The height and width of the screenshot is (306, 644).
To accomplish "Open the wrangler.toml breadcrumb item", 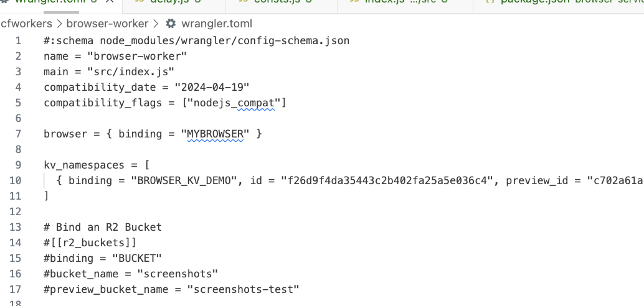I will click(217, 24).
